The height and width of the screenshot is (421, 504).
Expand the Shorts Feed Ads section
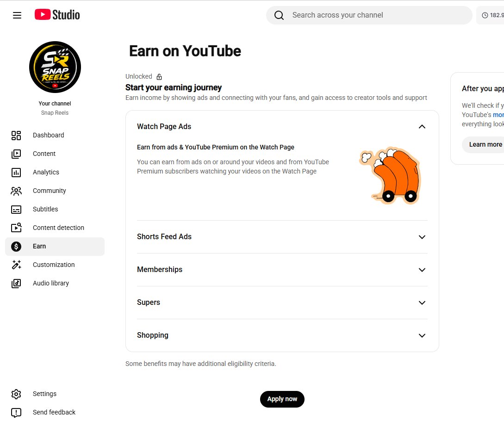tap(422, 237)
